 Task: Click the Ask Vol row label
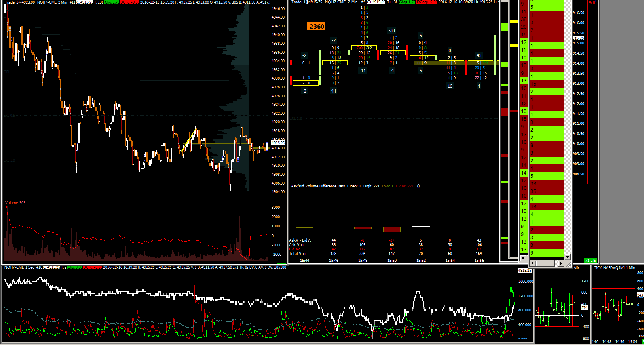click(x=296, y=245)
